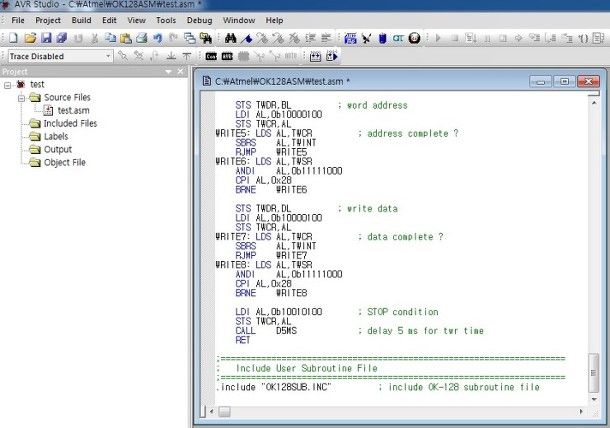Undo the last edit with the blue arrow
The image size is (610, 428).
tap(158, 38)
